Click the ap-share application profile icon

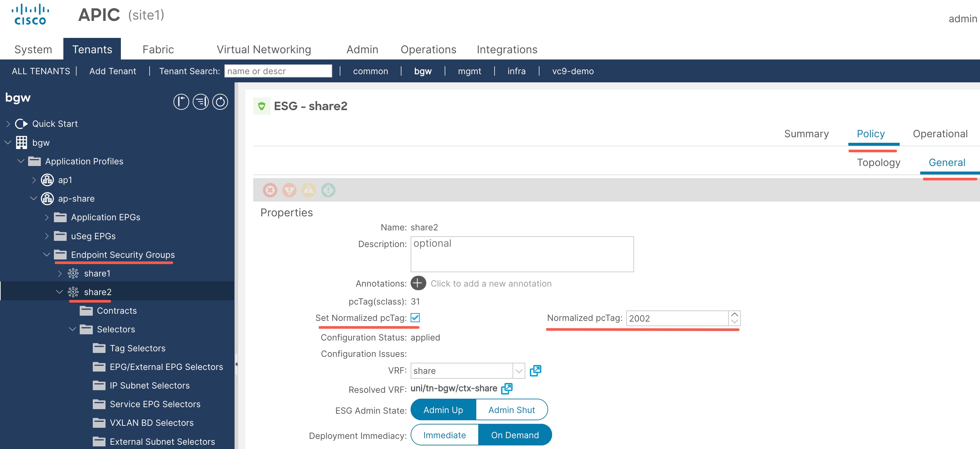(x=47, y=198)
